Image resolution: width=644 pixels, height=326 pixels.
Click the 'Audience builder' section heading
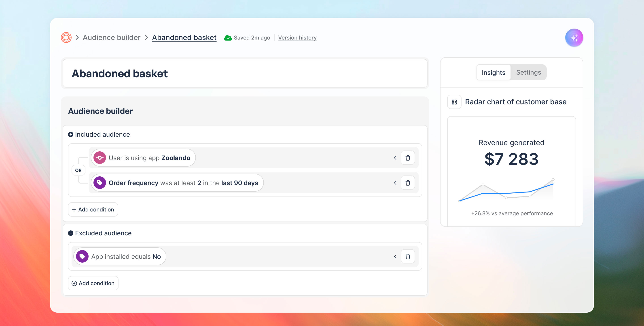[100, 111]
